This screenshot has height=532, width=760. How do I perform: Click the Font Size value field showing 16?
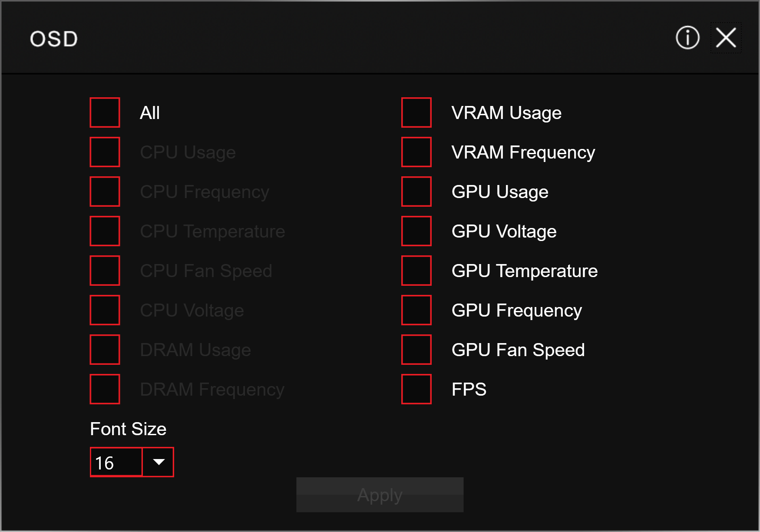click(116, 462)
